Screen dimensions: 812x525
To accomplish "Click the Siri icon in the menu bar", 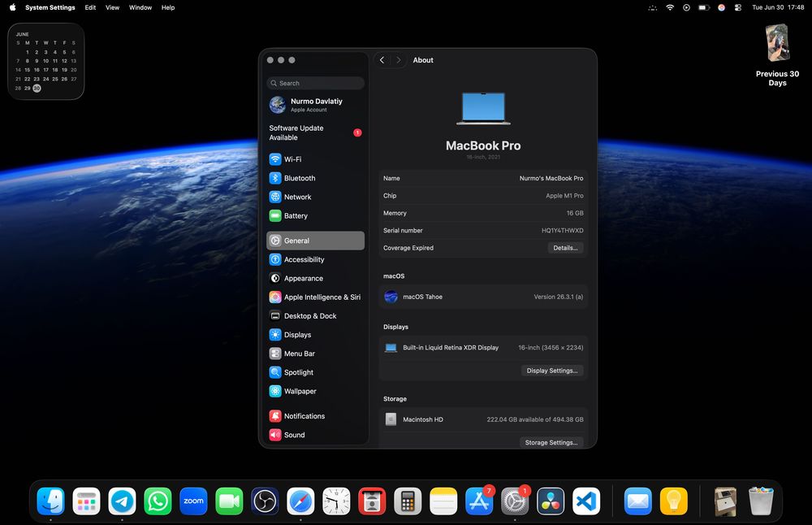I will coord(721,7).
